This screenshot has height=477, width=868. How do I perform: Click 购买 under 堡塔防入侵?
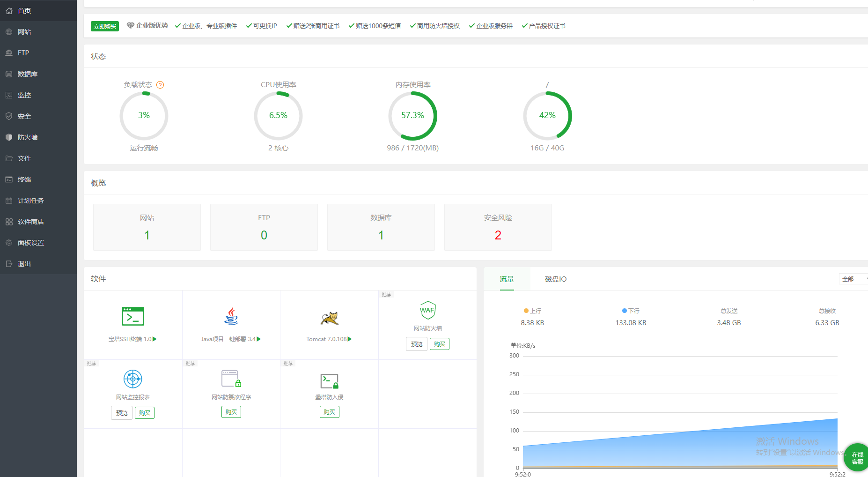(x=330, y=412)
